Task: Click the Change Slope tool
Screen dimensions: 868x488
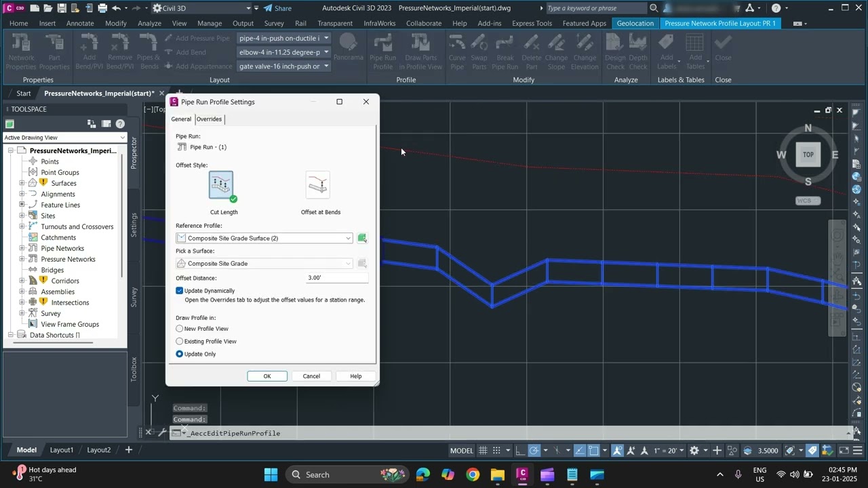Action: coord(556,51)
